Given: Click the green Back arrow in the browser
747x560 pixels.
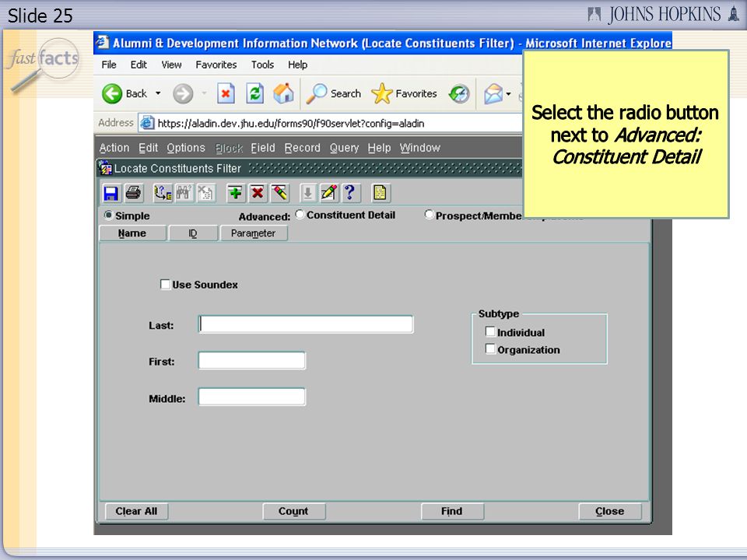Looking at the screenshot, I should [112, 94].
